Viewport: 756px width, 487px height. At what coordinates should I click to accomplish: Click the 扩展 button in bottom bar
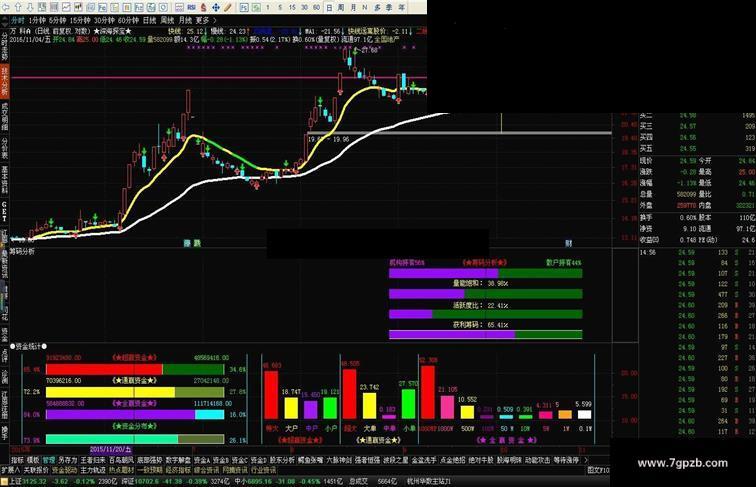point(10,470)
